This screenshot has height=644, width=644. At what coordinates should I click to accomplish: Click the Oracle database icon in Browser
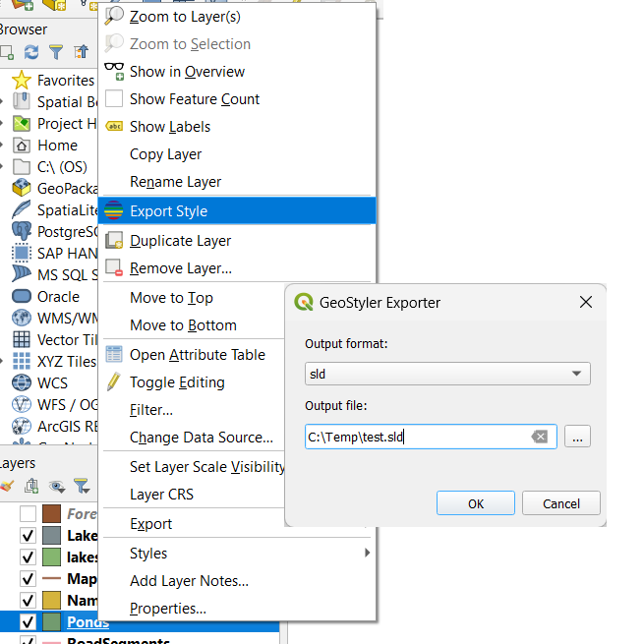(x=21, y=296)
